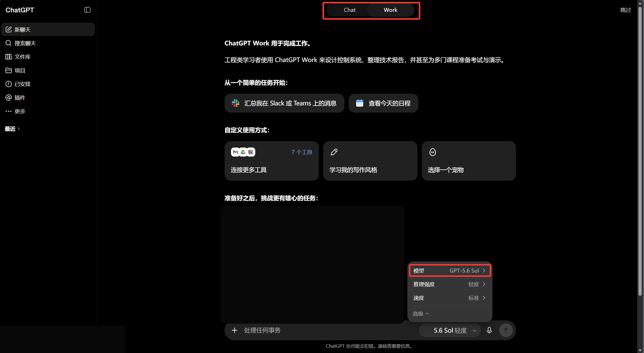Image resolution: width=644 pixels, height=353 pixels.
Task: Open 项目 in the sidebar
Action: pyautogui.click(x=48, y=70)
